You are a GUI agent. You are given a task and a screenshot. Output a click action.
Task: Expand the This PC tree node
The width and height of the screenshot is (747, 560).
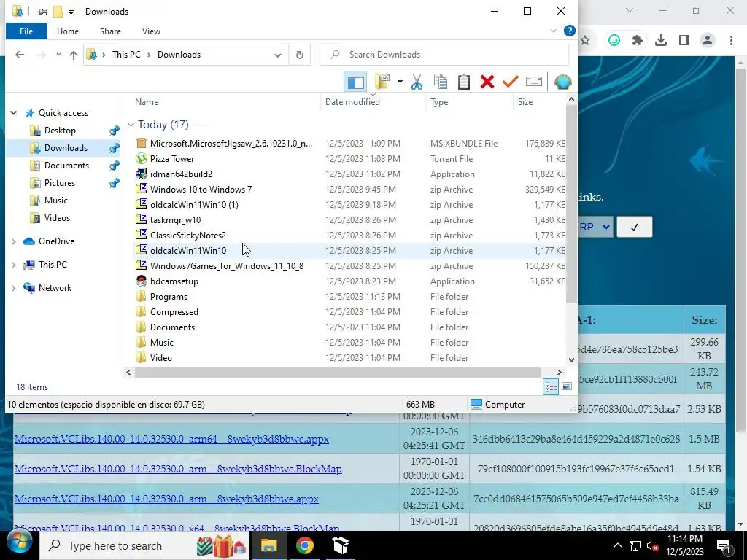[x=14, y=265]
